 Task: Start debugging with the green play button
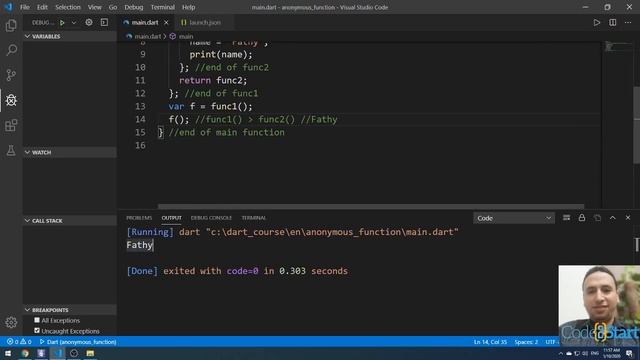tap(62, 22)
